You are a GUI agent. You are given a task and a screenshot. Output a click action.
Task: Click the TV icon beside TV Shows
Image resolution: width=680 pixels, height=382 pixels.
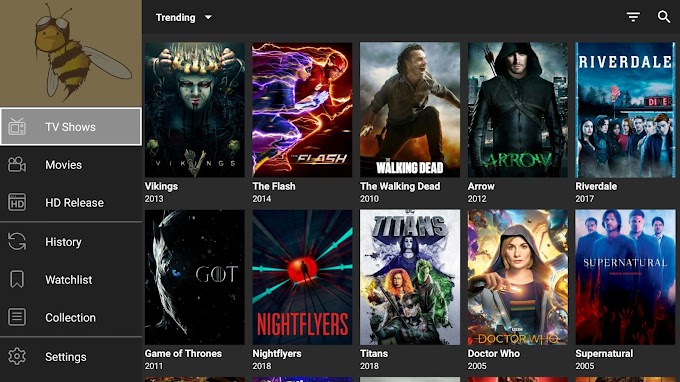pos(17,127)
